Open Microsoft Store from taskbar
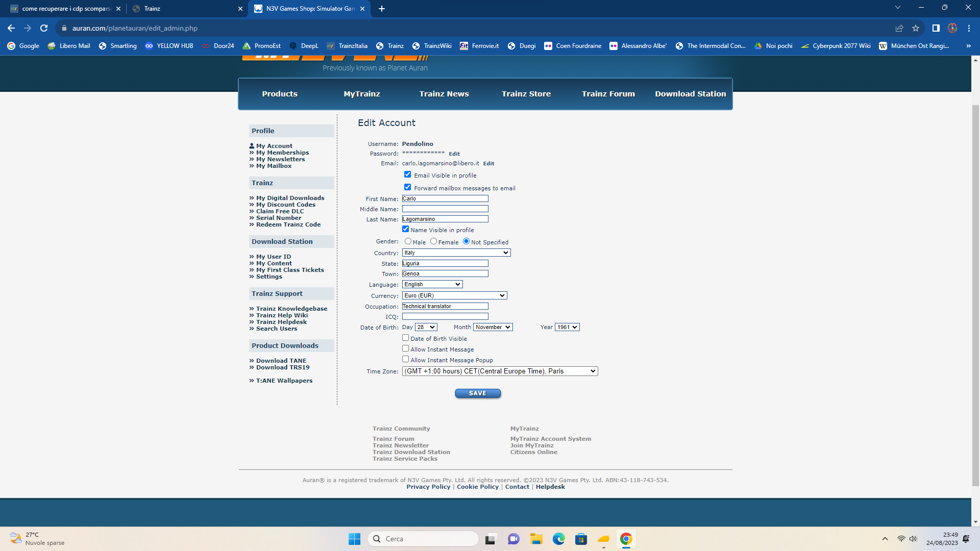The height and width of the screenshot is (551, 980). point(581,539)
